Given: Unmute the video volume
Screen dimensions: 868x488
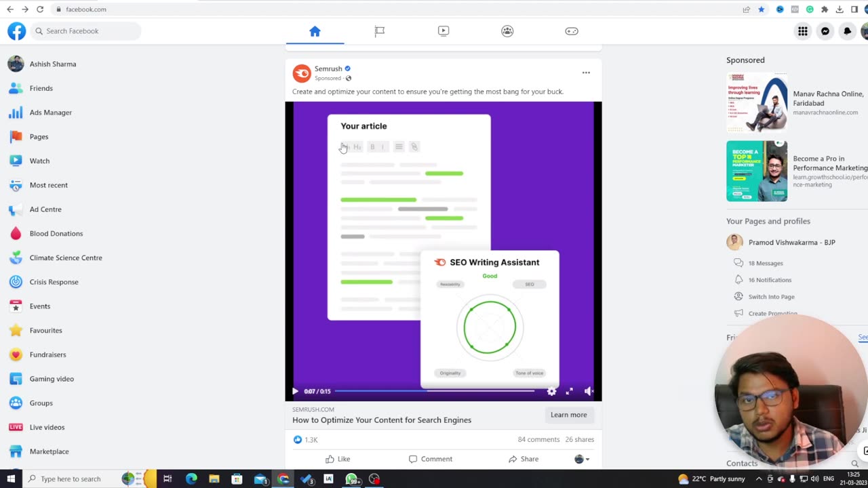Looking at the screenshot, I should pos(588,391).
